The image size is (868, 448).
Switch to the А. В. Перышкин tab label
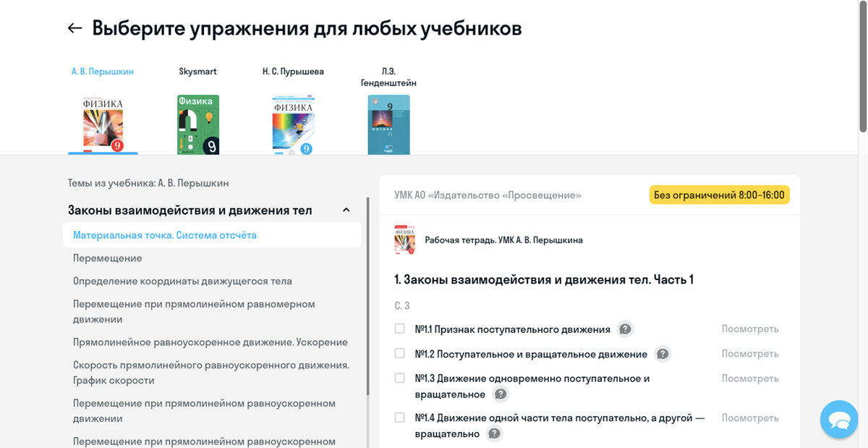103,72
